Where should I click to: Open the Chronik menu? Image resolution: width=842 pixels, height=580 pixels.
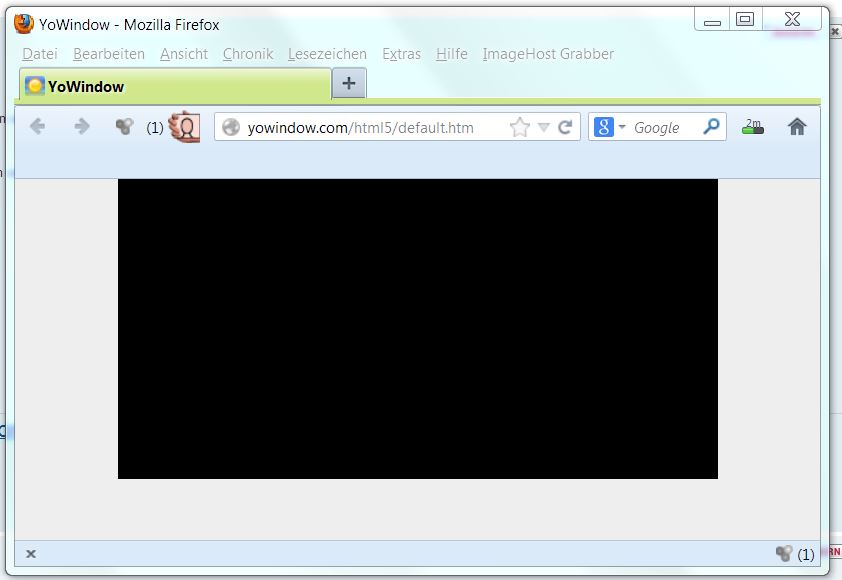coord(248,54)
